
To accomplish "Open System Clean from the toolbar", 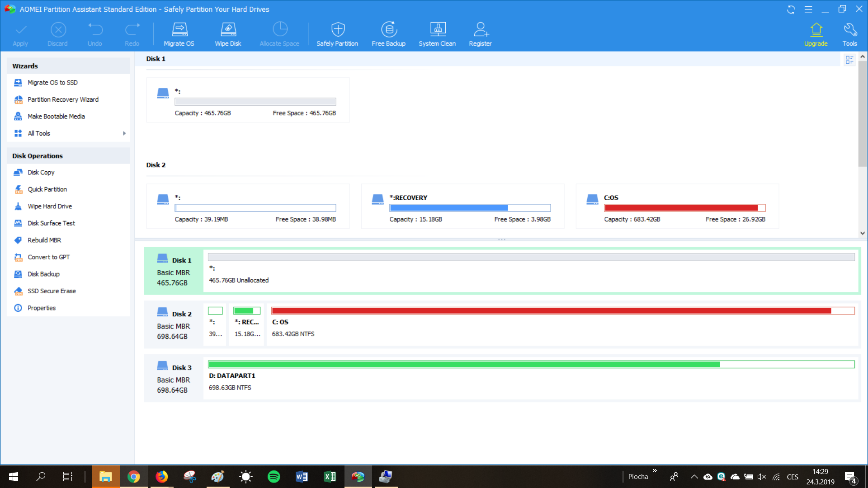I will [x=437, y=30].
